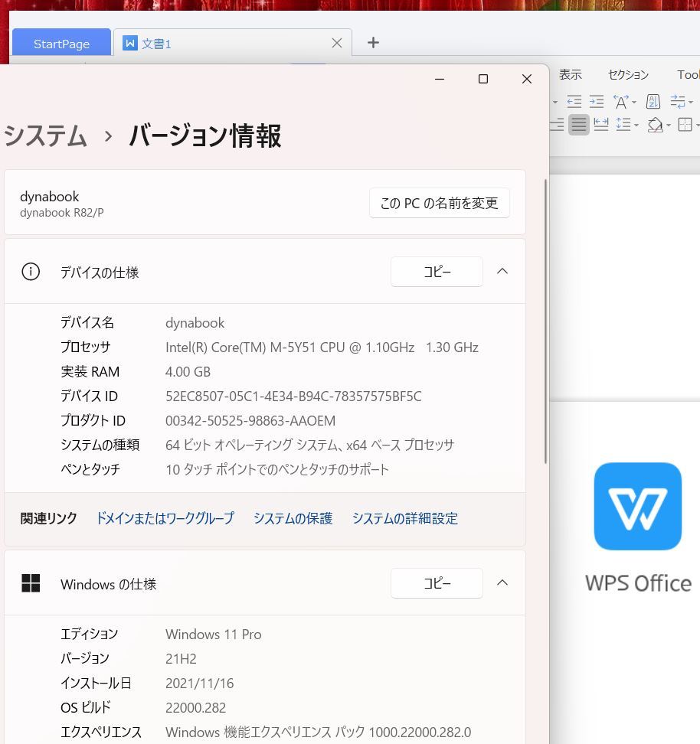Click the 'プロダクト ID' row label

(x=93, y=421)
